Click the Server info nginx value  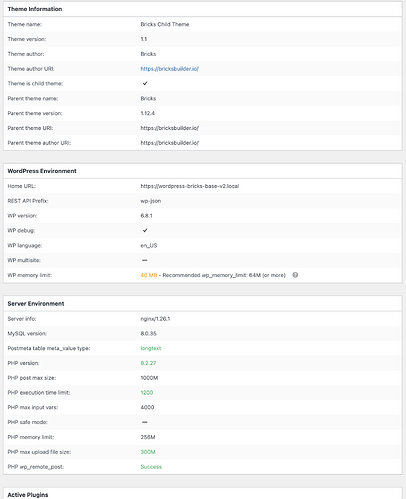click(155, 319)
